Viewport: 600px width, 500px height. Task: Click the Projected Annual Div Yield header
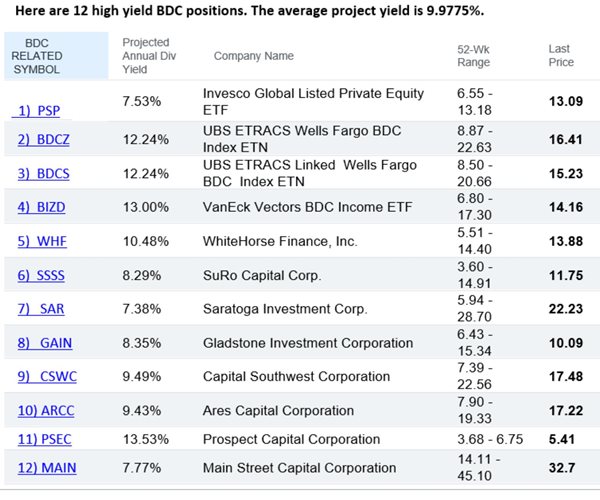click(x=147, y=56)
